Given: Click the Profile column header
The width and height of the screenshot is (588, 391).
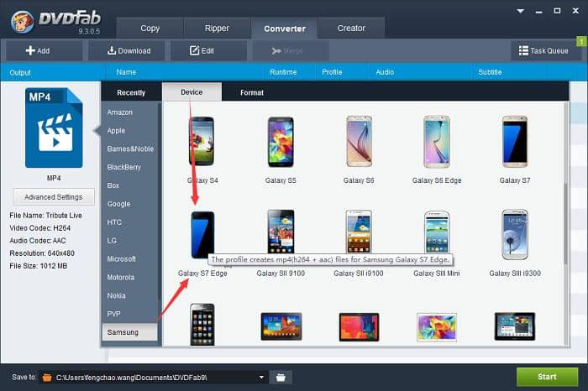Looking at the screenshot, I should (x=332, y=72).
